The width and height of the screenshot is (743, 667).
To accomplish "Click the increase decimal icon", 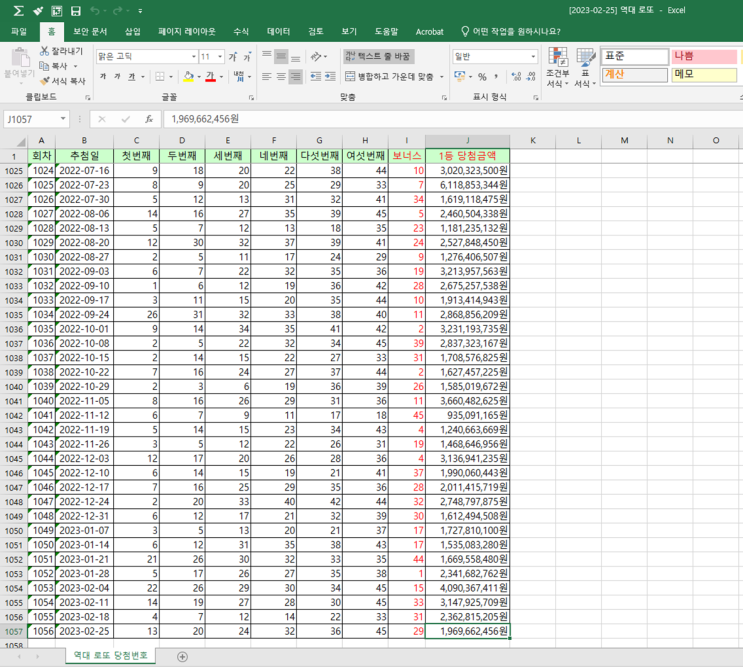I will coord(516,77).
